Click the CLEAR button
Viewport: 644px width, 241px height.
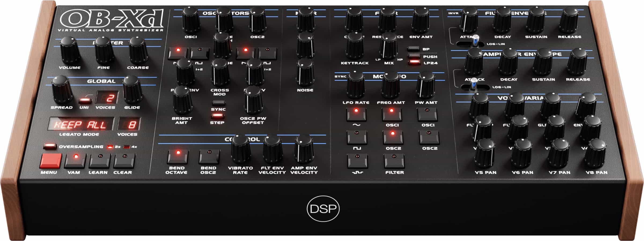coord(124,160)
